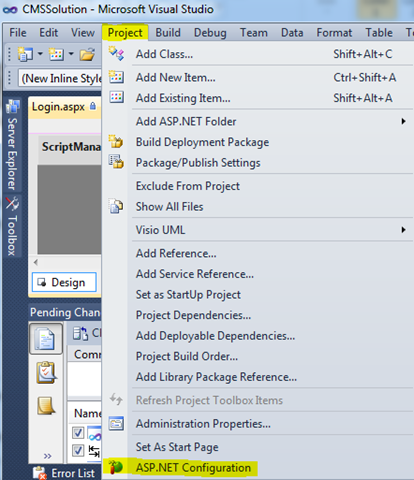Open the Server Explorer side panel
The width and height of the screenshot is (414, 480).
12,145
